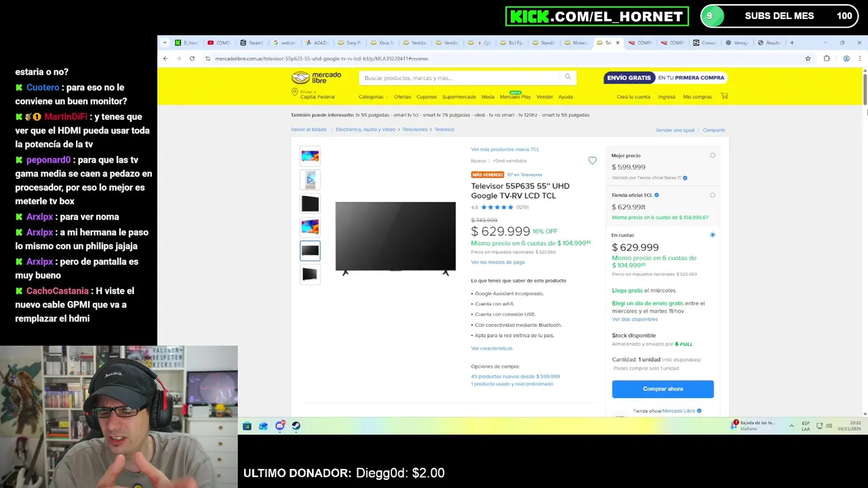Image resolution: width=868 pixels, height=488 pixels.
Task: Click browser back arrow
Action: pyautogui.click(x=165, y=58)
